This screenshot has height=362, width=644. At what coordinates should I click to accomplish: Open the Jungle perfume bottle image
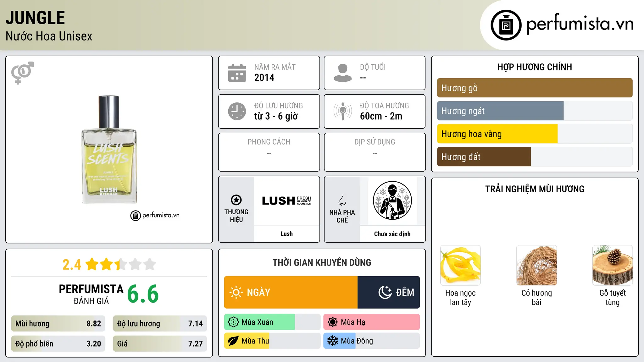click(x=109, y=150)
